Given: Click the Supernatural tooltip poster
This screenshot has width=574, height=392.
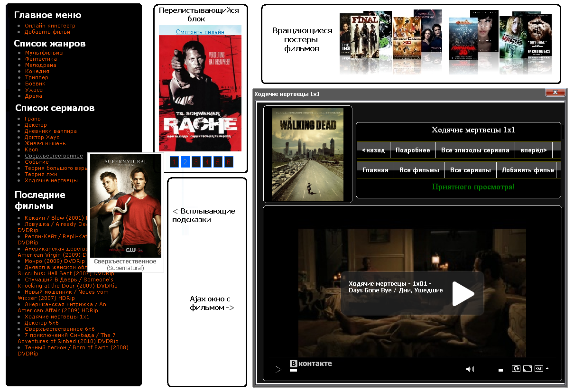Looking at the screenshot, I should pos(126,206).
